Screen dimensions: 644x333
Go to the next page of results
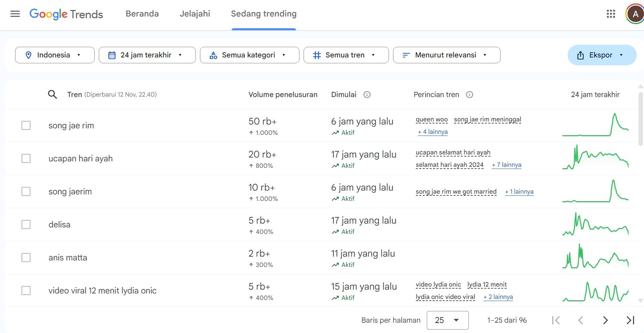(x=605, y=320)
